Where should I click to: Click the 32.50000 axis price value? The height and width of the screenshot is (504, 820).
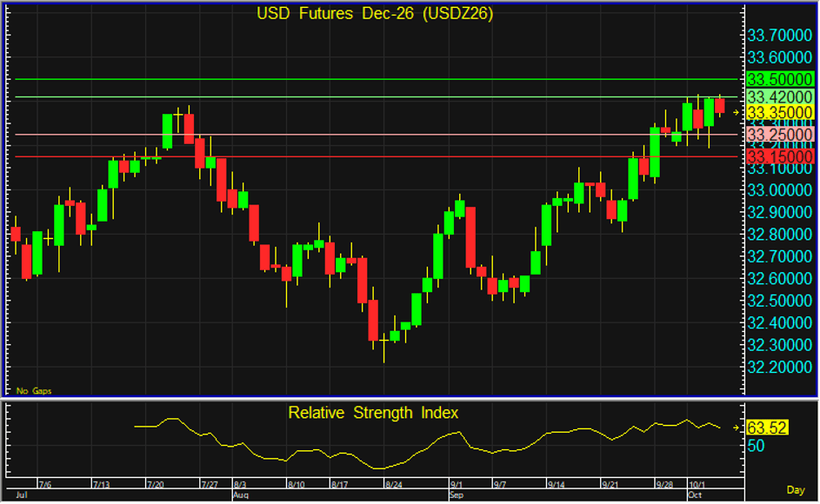pos(780,301)
